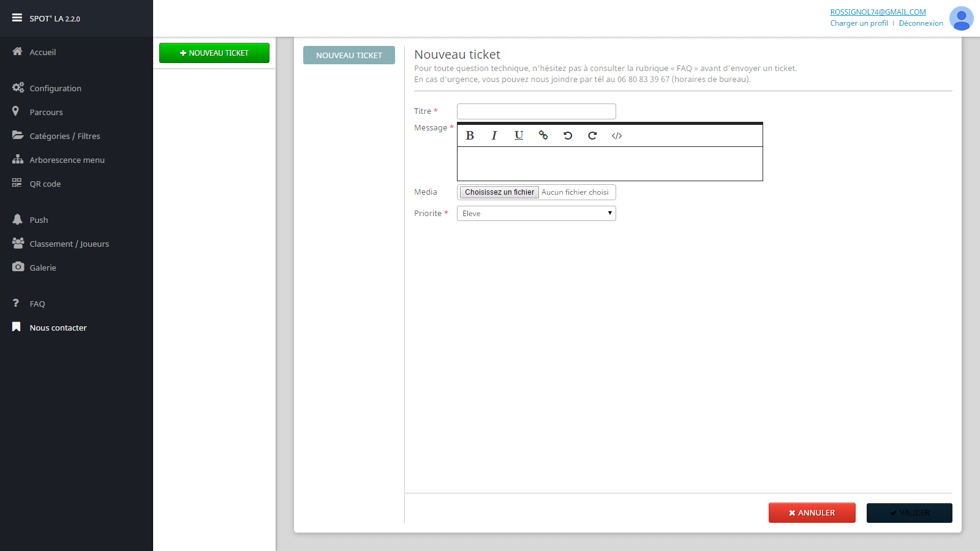Submit the ticket with VALIDER
Viewport: 980px width, 551px height.
[x=909, y=512]
